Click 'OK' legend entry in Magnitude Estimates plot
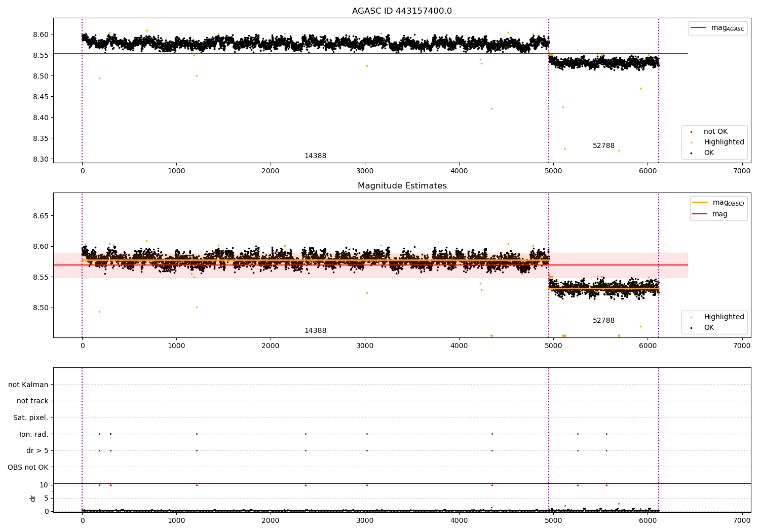Viewport: 760px width, 532px height. click(x=709, y=328)
